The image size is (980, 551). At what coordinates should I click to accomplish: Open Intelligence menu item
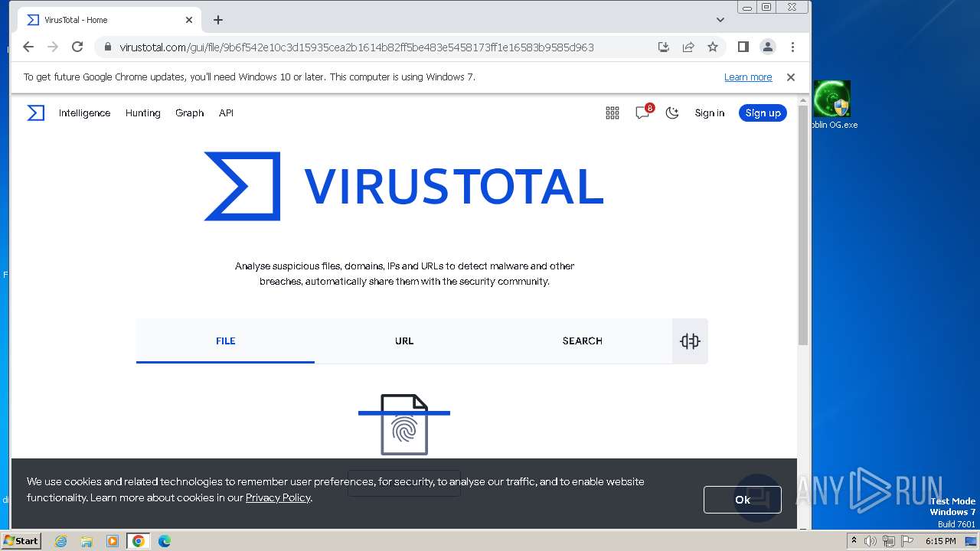84,113
